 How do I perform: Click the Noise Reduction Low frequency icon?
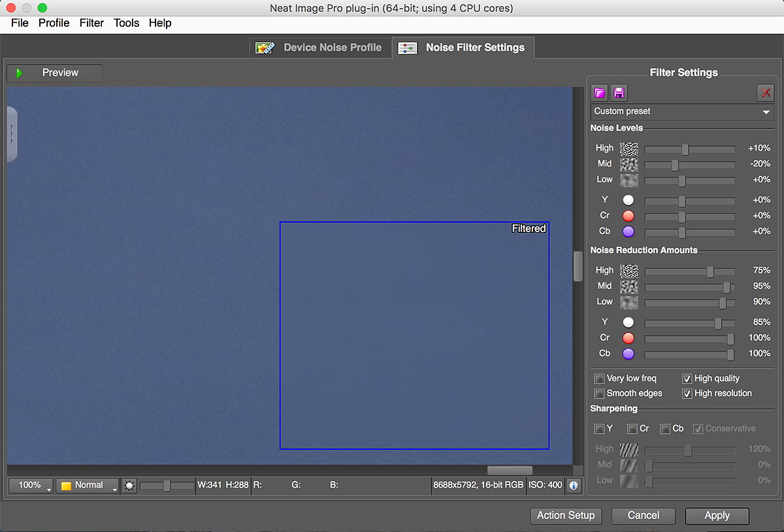pos(629,302)
